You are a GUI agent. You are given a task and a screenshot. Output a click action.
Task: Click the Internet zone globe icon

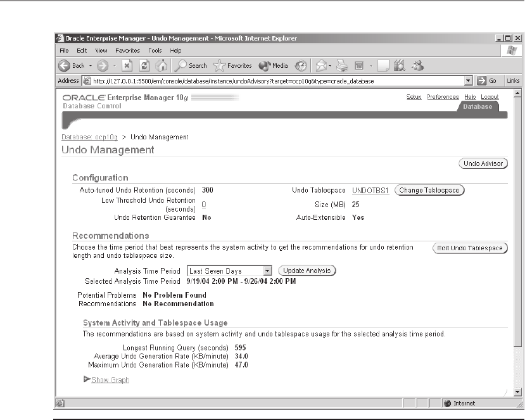pyautogui.click(x=447, y=404)
